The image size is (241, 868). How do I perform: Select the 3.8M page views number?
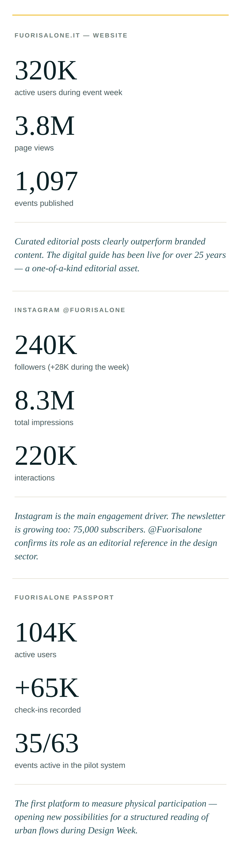tap(44, 126)
